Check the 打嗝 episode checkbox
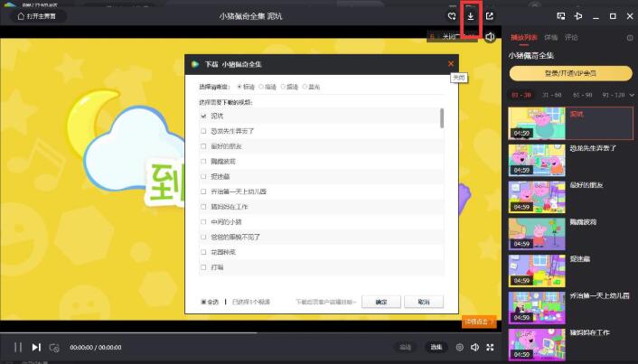 tap(203, 267)
